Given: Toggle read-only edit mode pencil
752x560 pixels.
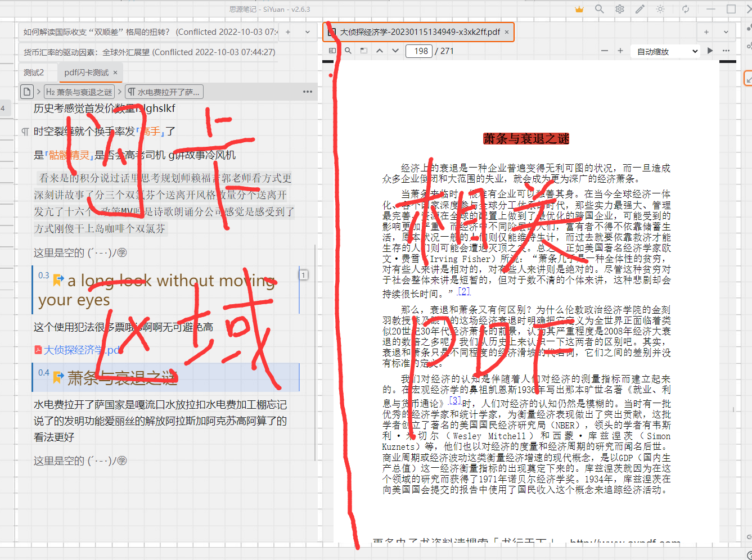Looking at the screenshot, I should (x=640, y=9).
